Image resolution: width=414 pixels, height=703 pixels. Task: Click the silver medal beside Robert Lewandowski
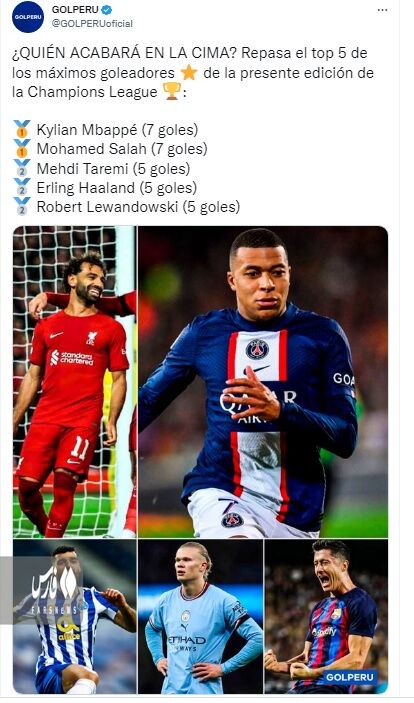pos(22,207)
